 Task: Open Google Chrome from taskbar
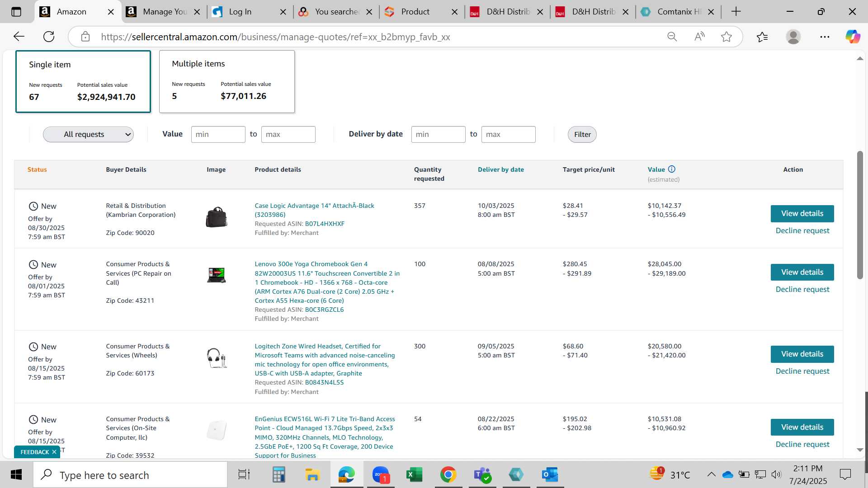pyautogui.click(x=448, y=474)
